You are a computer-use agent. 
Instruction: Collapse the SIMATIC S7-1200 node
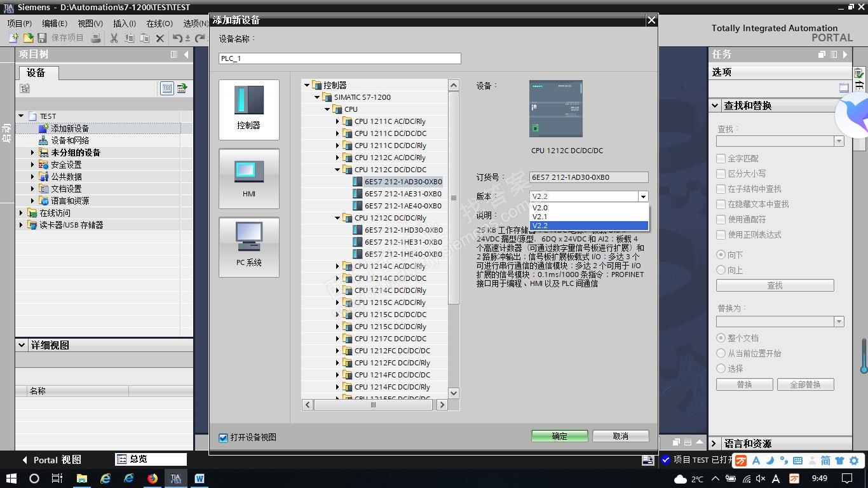click(x=317, y=97)
